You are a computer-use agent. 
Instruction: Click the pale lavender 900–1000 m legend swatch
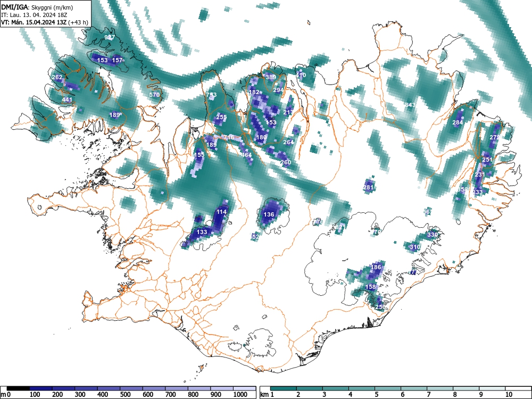[222, 388]
